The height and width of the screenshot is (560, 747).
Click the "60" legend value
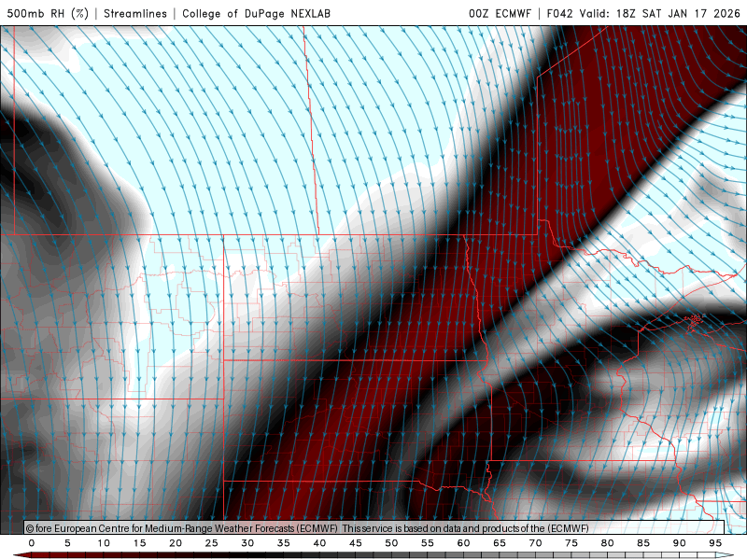(463, 543)
